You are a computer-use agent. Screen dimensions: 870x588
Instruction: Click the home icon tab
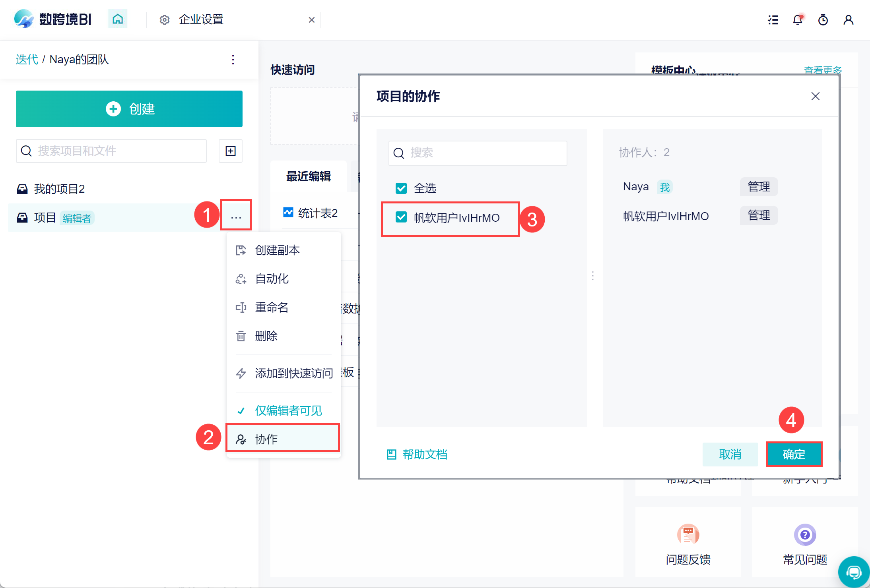click(117, 19)
